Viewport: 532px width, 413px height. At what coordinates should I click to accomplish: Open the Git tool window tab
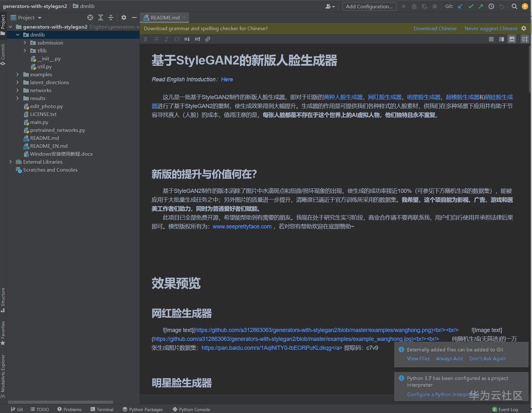17,409
